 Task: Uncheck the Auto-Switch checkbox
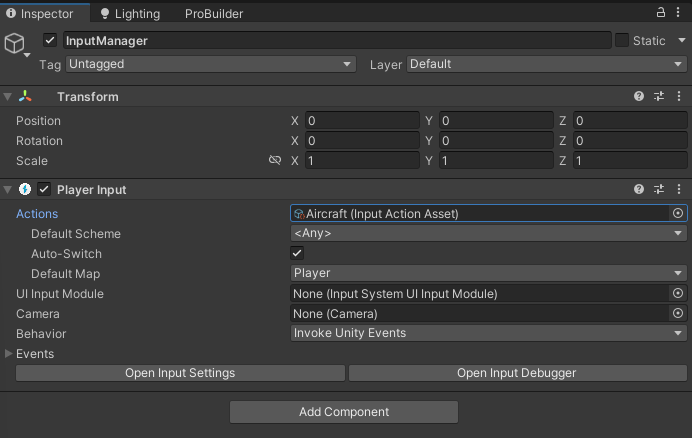(297, 253)
